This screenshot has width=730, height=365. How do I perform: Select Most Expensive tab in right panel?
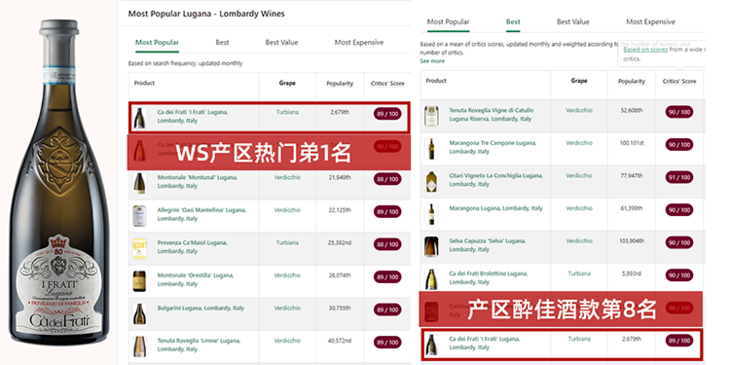click(x=650, y=22)
